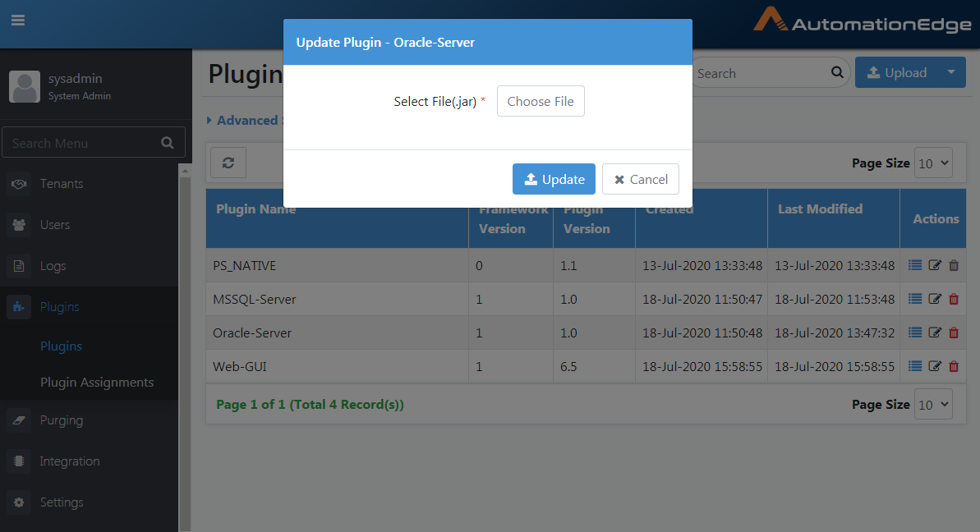This screenshot has height=532, width=980.
Task: Click the sysadmin username text
Action: pos(75,79)
